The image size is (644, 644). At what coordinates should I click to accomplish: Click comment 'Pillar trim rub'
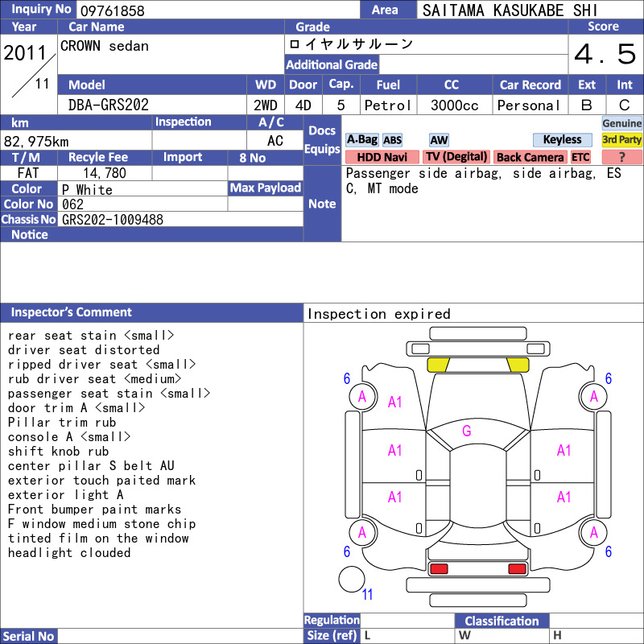[x=62, y=422]
